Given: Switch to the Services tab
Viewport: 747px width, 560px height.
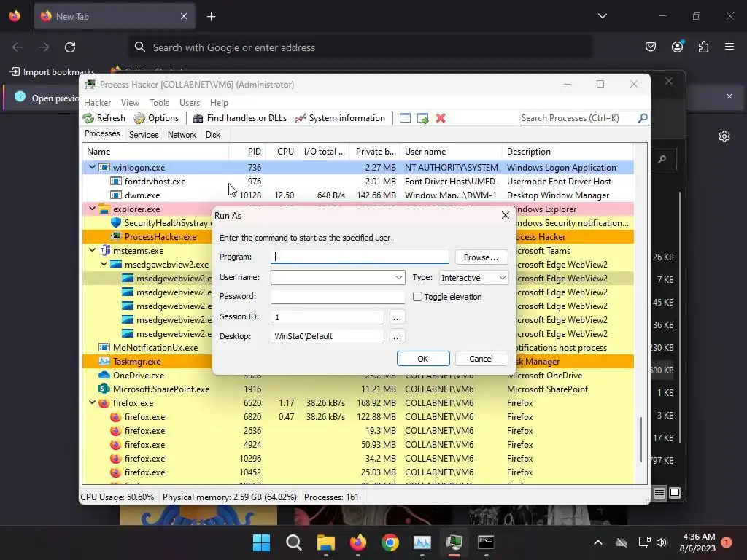Looking at the screenshot, I should (x=144, y=135).
